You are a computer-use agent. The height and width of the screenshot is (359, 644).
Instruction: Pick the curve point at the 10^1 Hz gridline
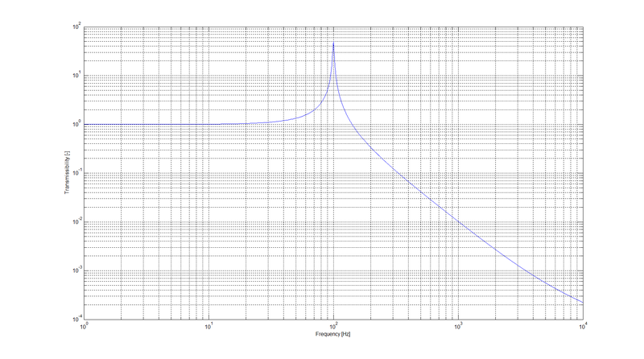(208, 124)
